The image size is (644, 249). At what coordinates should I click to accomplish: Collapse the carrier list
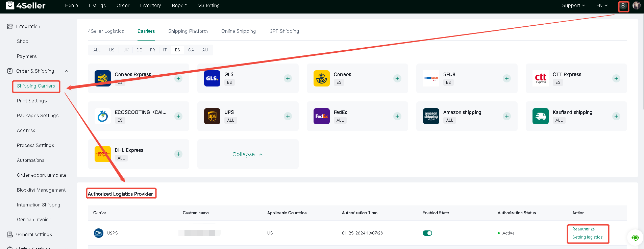[248, 154]
